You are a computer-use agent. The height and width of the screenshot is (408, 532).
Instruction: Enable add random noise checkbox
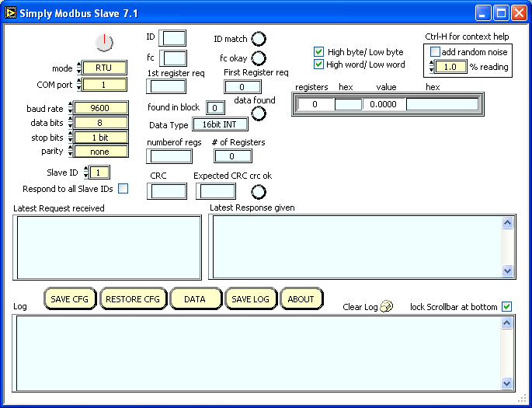point(435,52)
